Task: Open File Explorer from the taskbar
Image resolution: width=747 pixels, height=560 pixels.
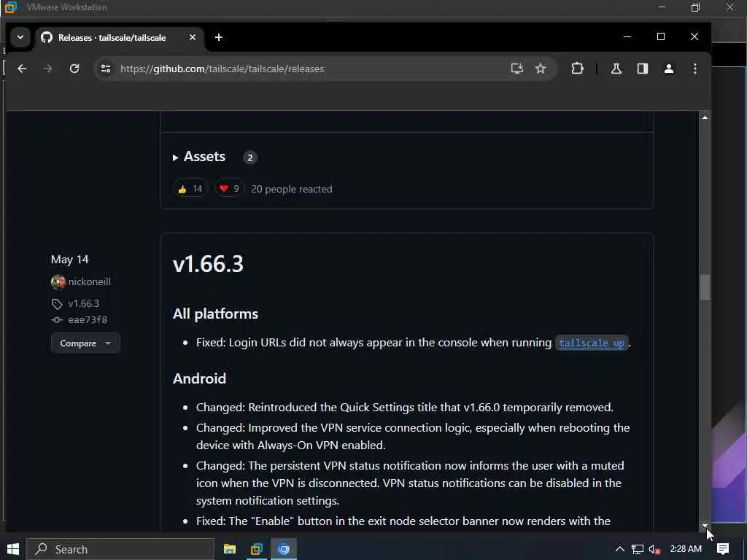Action: 230,549
